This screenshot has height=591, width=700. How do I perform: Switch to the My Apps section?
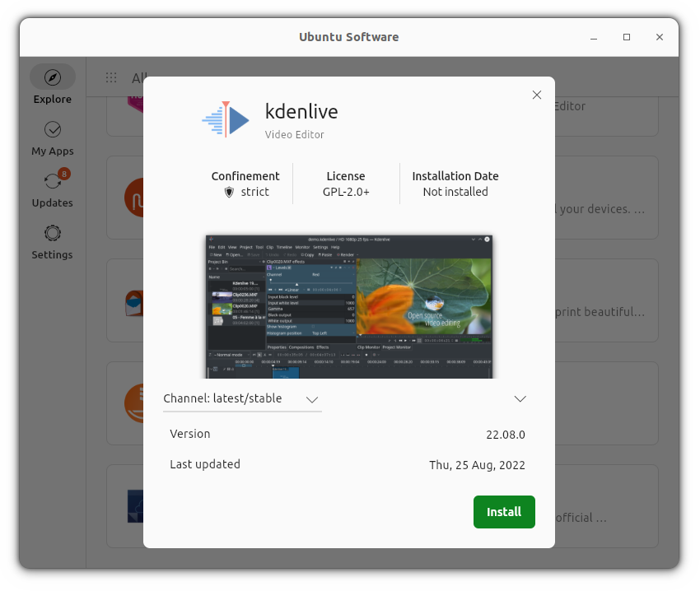click(52, 136)
